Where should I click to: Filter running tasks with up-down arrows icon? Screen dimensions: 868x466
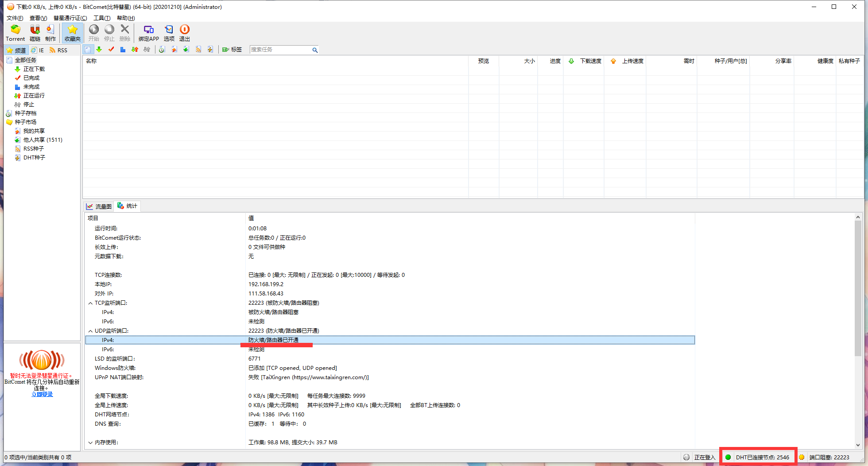tap(135, 50)
